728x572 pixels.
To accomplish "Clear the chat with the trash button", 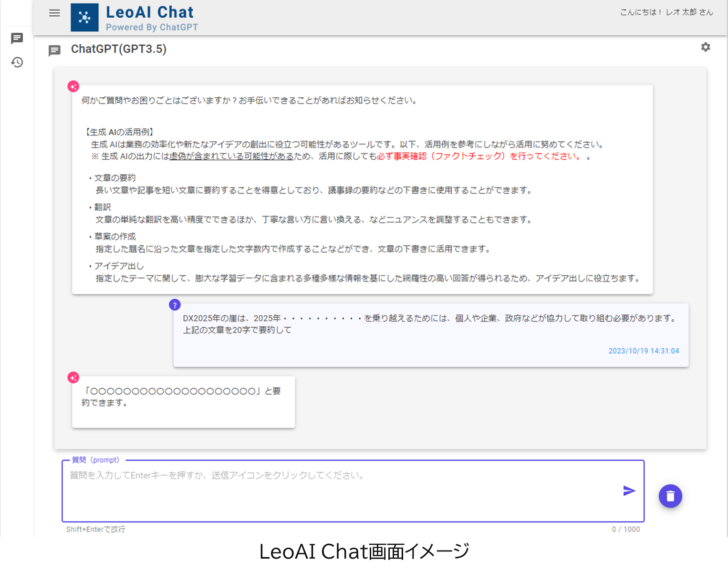I will pyautogui.click(x=670, y=496).
